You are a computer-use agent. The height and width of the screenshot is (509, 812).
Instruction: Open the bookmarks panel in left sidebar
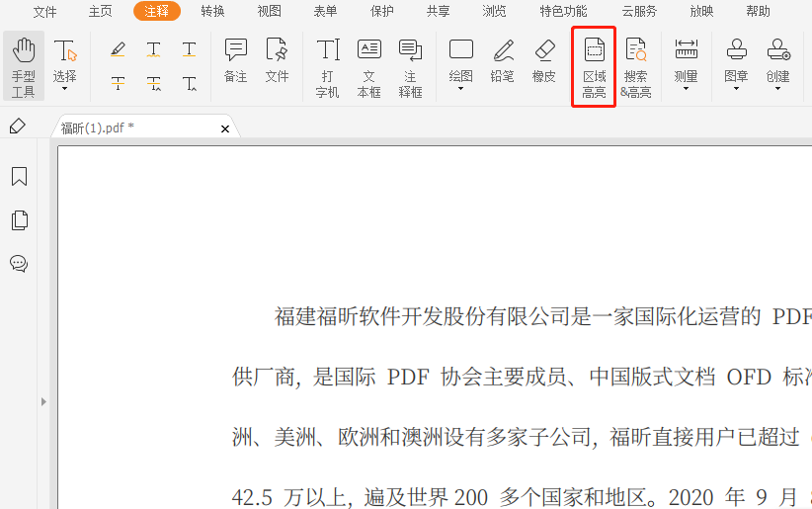(x=19, y=177)
